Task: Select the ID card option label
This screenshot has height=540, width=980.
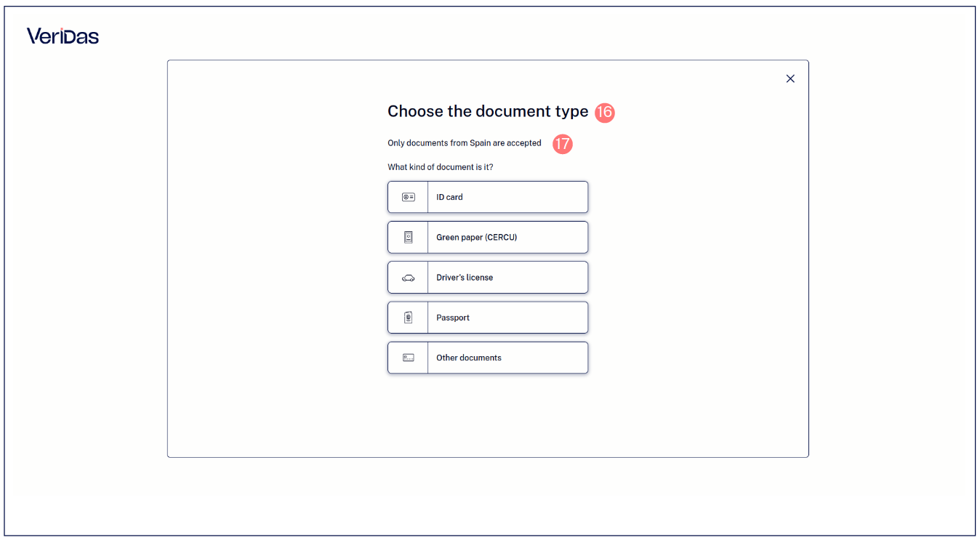Action: (x=449, y=197)
